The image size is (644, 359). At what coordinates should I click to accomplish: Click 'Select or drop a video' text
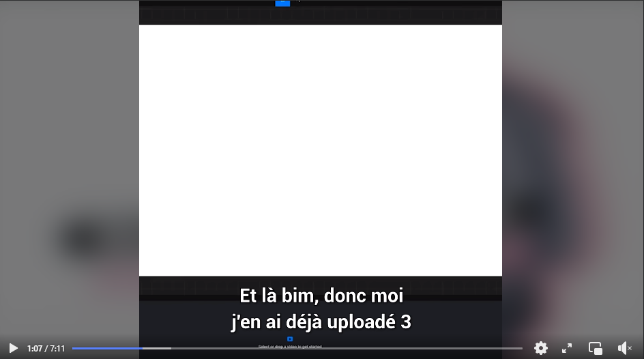290,347
